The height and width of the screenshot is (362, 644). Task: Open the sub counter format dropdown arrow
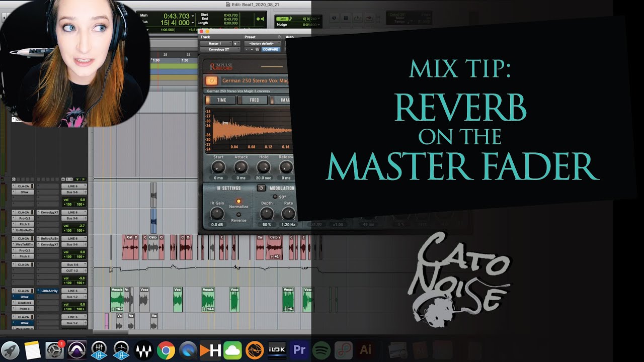coord(193,23)
